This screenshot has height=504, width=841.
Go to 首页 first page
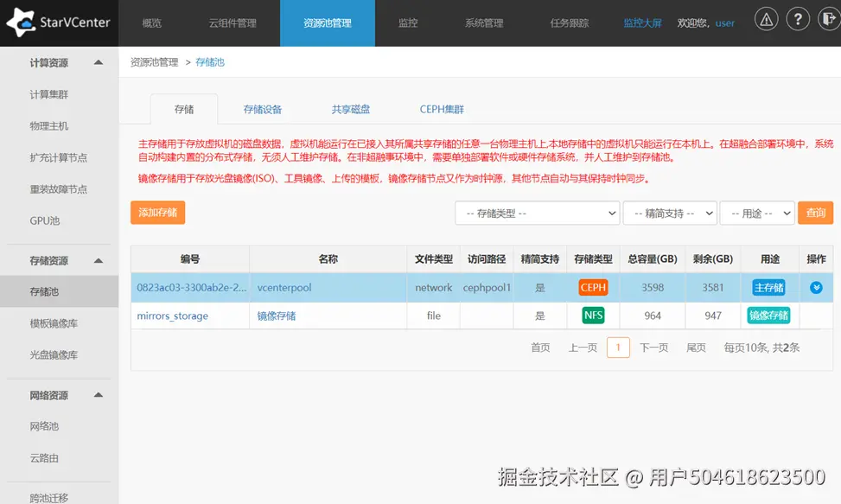541,348
